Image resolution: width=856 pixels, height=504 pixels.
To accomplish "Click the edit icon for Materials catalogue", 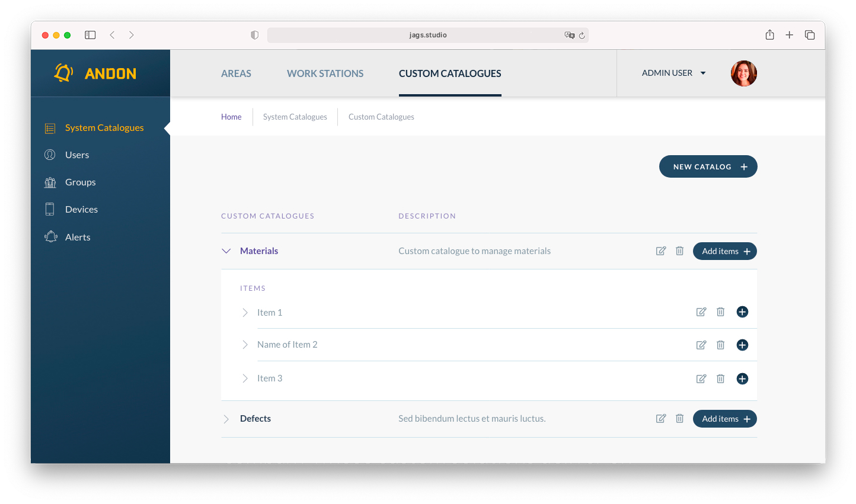I will tap(660, 251).
